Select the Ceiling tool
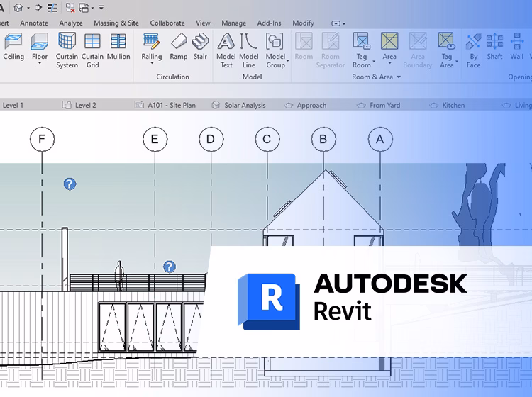 [x=13, y=47]
